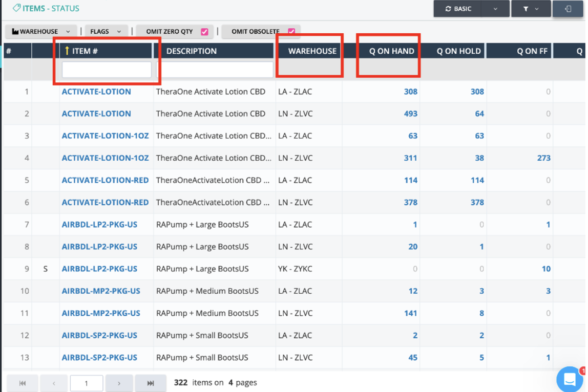Image resolution: width=588 pixels, height=392 pixels.
Task: Click Q on hand value 308 in row 1
Action: (x=411, y=92)
